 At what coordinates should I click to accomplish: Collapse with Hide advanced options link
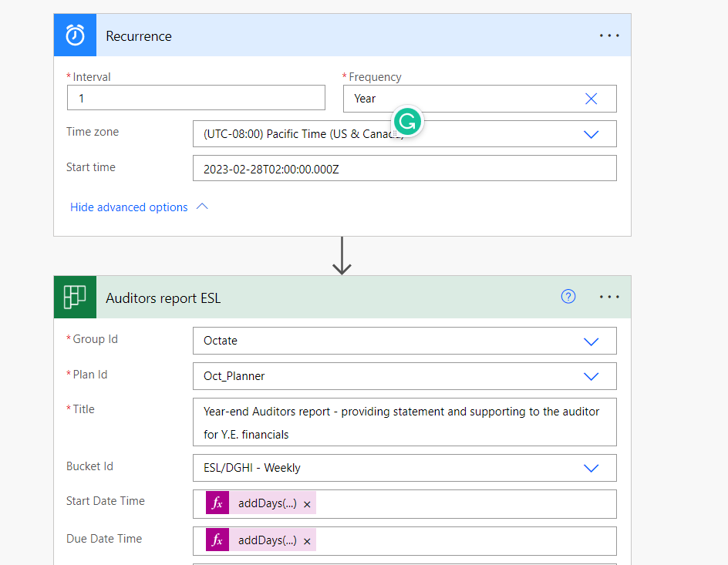[x=129, y=207]
